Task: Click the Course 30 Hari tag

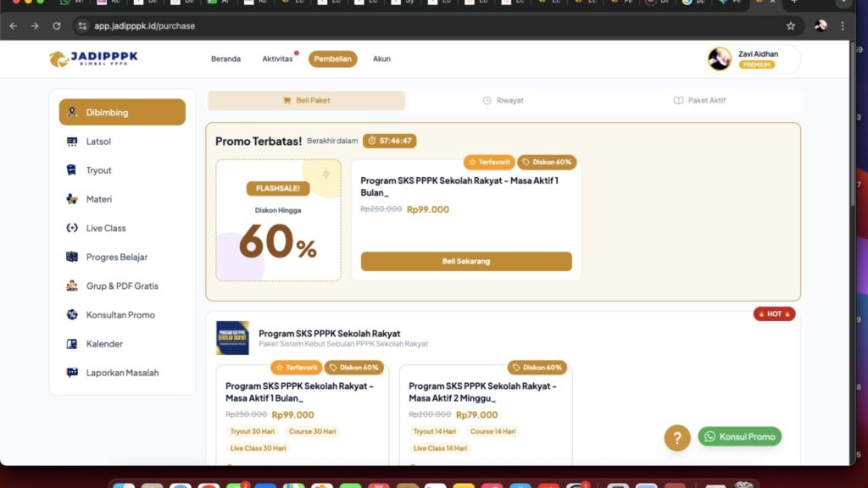Action: (x=312, y=431)
